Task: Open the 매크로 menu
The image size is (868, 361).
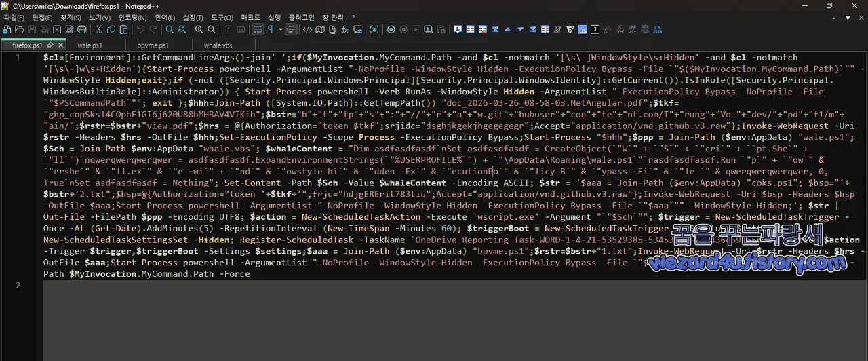Action: tap(250, 18)
